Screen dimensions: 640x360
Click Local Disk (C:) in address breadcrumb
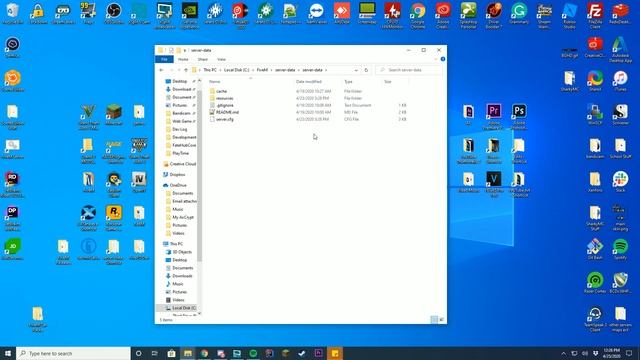(x=236, y=70)
